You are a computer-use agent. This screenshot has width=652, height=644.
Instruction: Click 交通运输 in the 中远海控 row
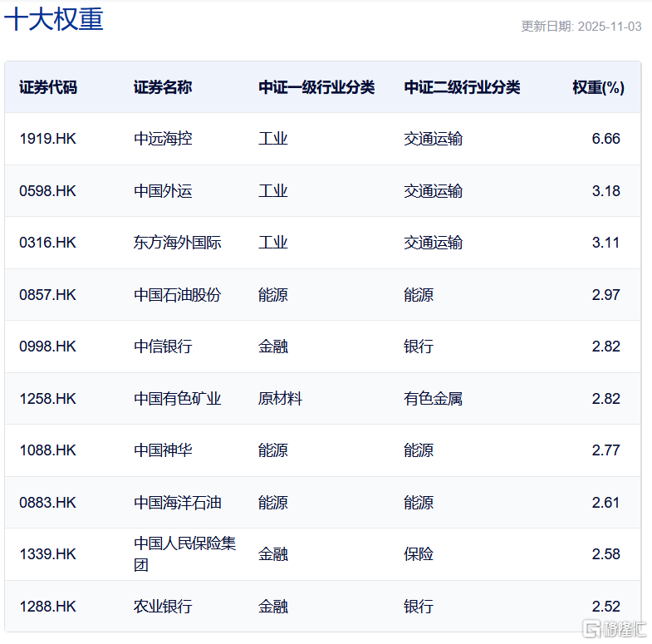tap(434, 139)
